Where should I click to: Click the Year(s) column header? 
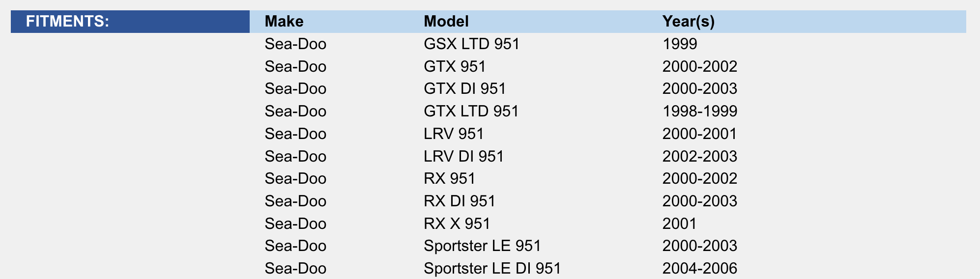[x=689, y=22]
